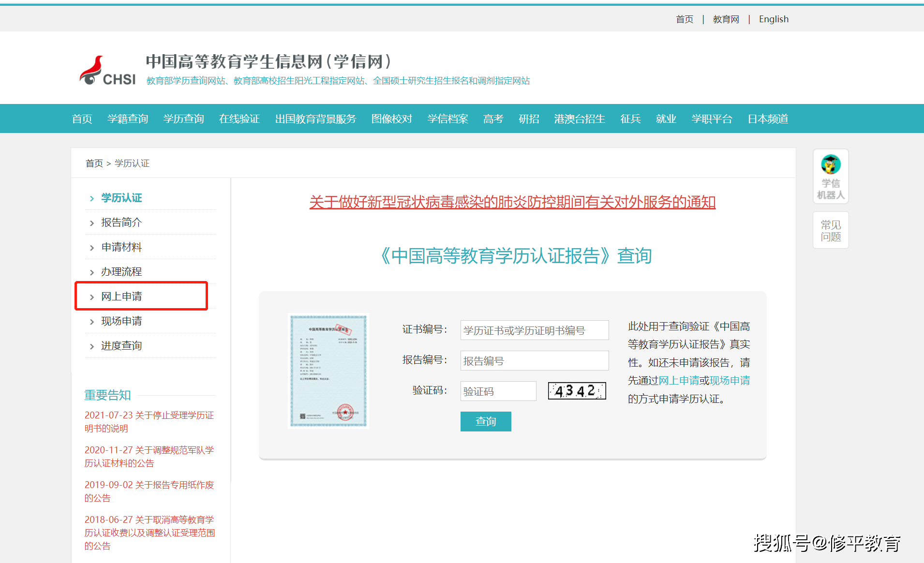
Task: Open 学信档案 navigation item
Action: click(448, 119)
